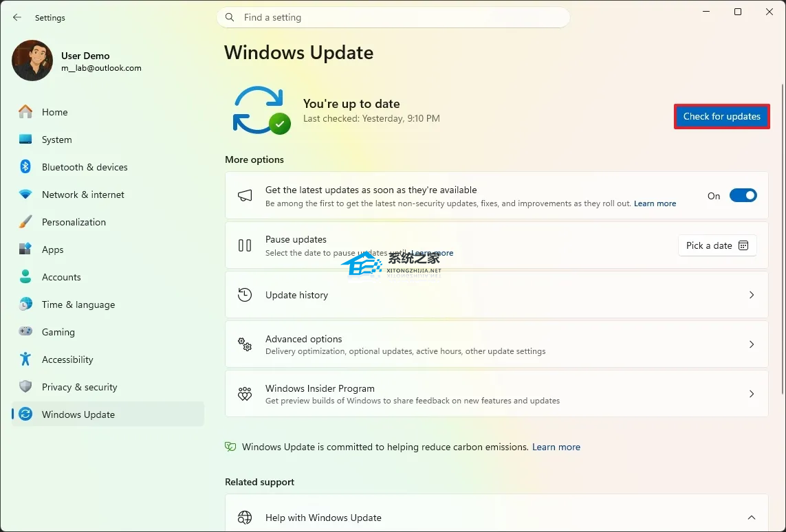786x532 pixels.
Task: Click the back arrow in Settings header
Action: [x=17, y=18]
